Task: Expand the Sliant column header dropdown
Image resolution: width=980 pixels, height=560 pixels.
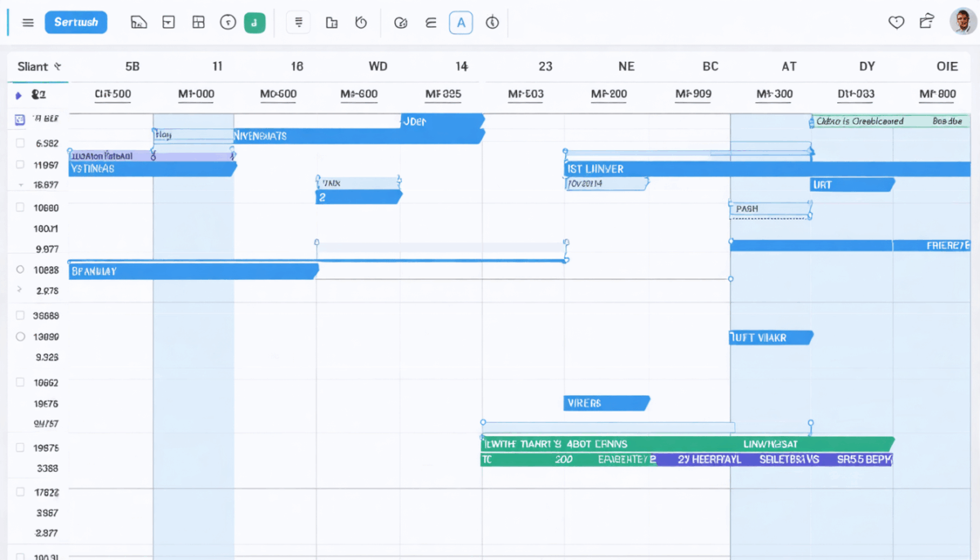Action: click(x=58, y=67)
